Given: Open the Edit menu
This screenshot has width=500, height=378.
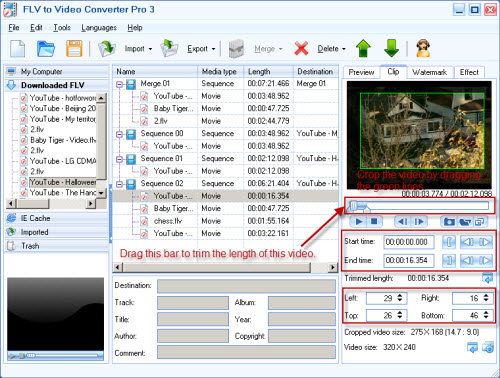Looking at the screenshot, I should pos(36,28).
